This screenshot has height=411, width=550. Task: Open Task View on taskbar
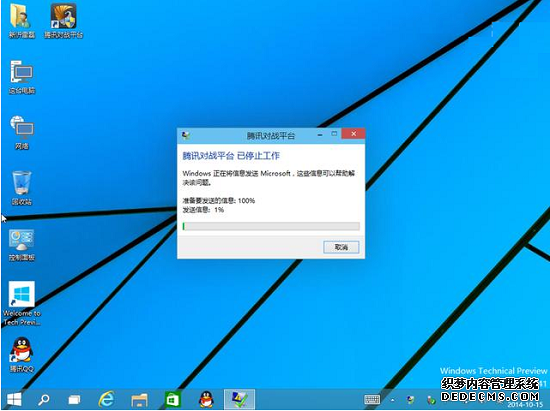click(x=74, y=399)
